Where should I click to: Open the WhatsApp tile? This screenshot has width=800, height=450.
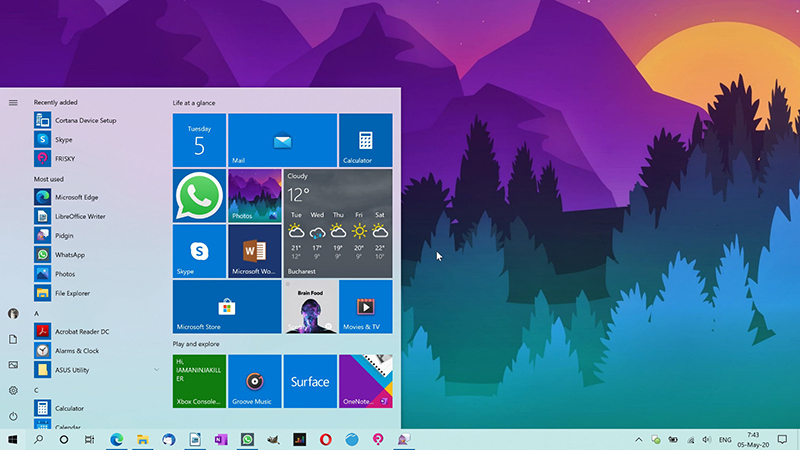pos(199,196)
